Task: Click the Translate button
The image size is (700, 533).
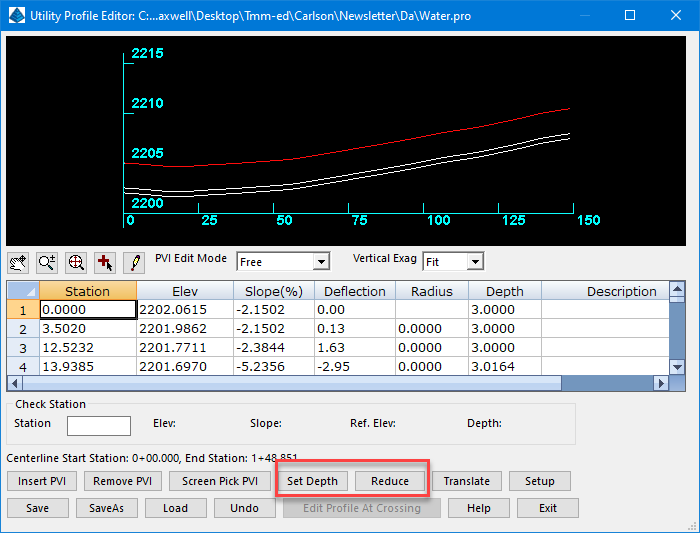Action: click(x=467, y=481)
